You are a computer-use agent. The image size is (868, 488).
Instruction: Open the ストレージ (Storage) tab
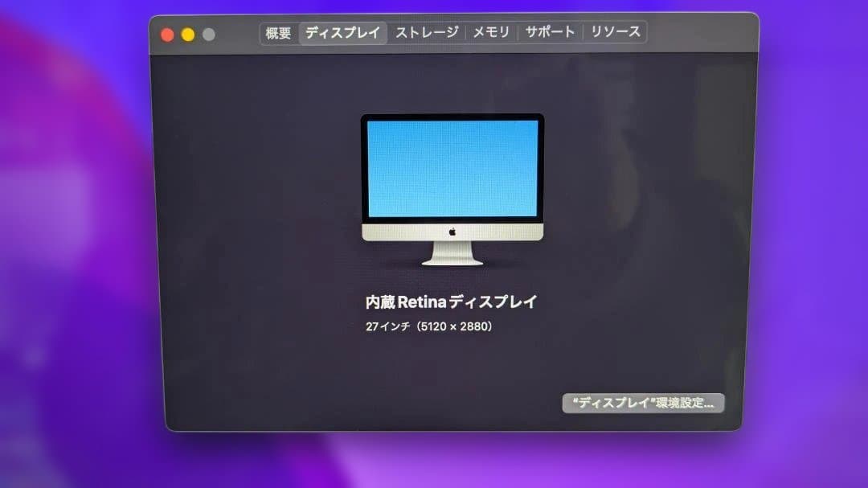point(428,32)
